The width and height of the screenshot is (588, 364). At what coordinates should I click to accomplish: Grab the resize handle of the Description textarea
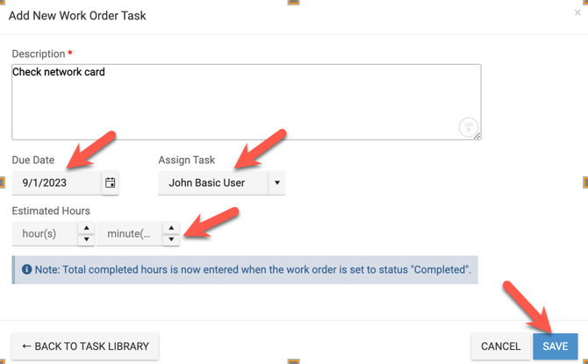(x=477, y=136)
